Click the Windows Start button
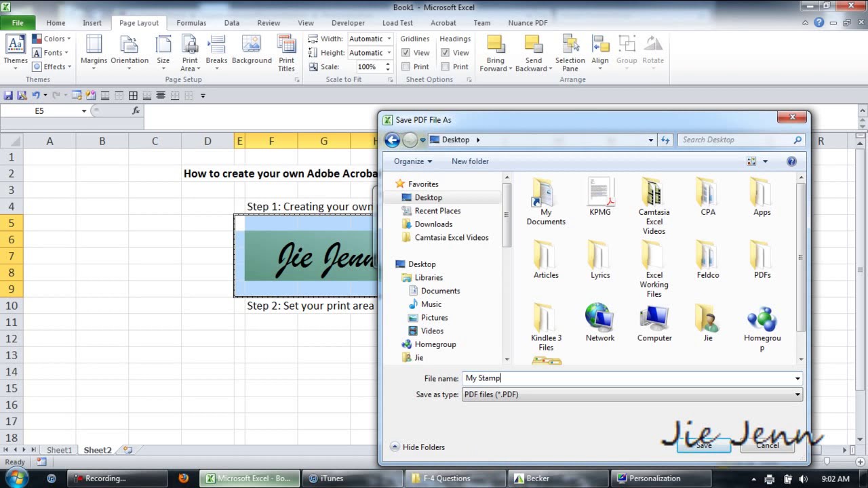Image resolution: width=868 pixels, height=488 pixels. [x=16, y=478]
